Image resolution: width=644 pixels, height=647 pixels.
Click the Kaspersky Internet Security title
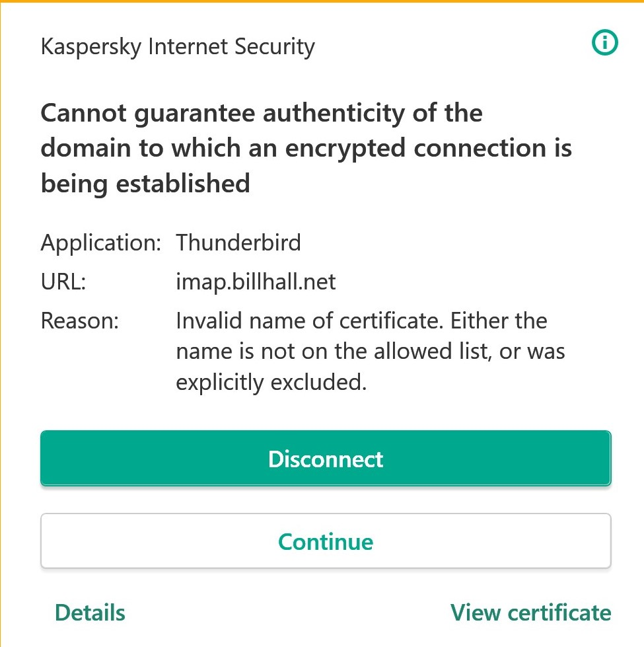[178, 47]
